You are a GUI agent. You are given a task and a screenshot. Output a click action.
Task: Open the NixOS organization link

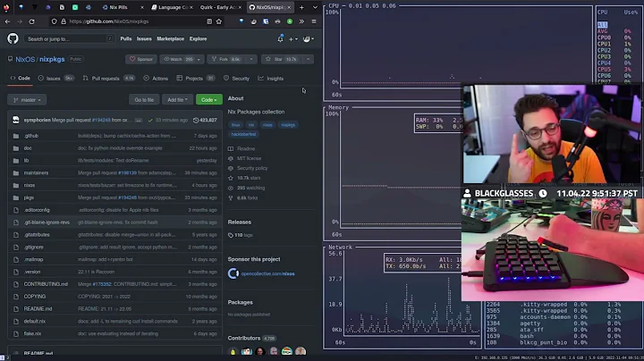25,60
